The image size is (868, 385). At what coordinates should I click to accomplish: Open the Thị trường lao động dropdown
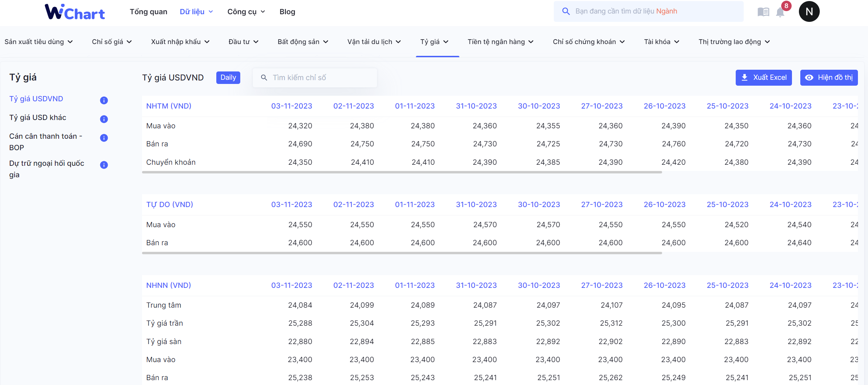point(734,42)
